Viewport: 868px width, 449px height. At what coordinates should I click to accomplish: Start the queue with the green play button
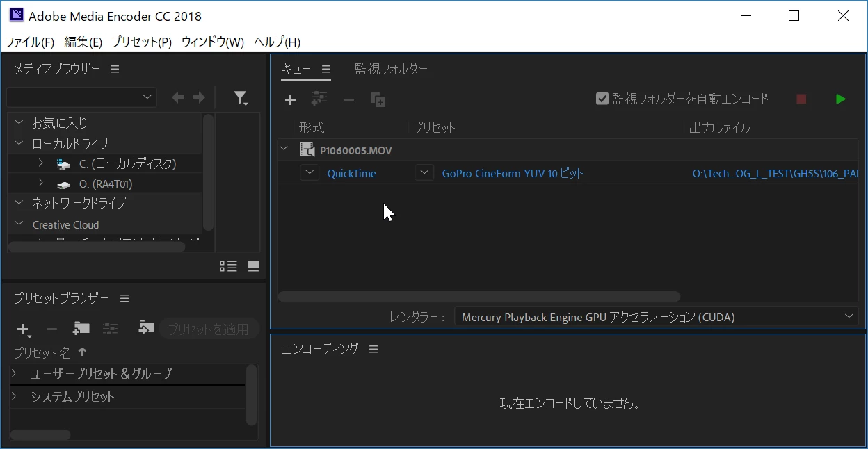pos(841,99)
